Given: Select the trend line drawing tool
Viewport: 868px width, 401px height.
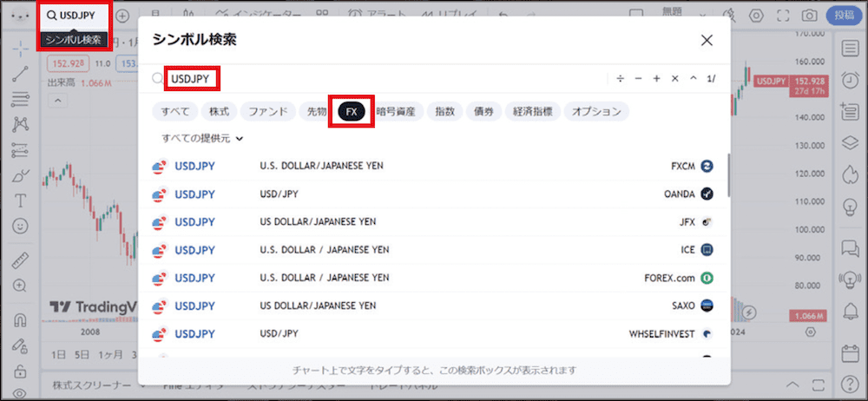Looking at the screenshot, I should point(21,74).
